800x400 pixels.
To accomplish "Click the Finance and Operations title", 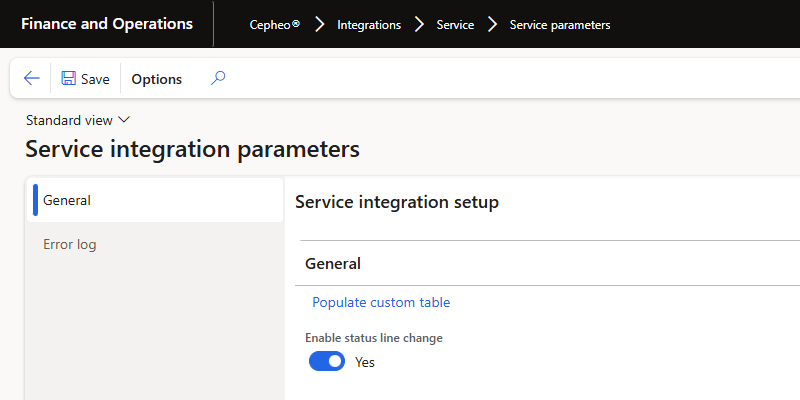I will click(x=107, y=23).
